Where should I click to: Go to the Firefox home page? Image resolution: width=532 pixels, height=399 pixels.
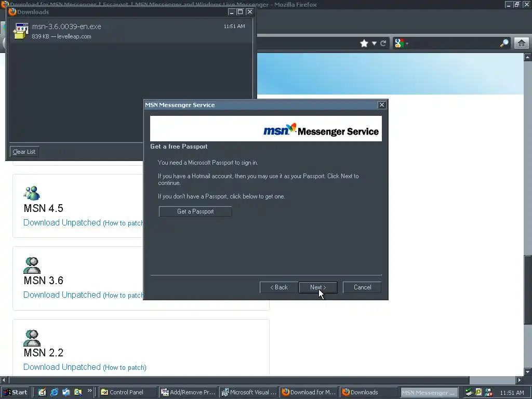(522, 44)
